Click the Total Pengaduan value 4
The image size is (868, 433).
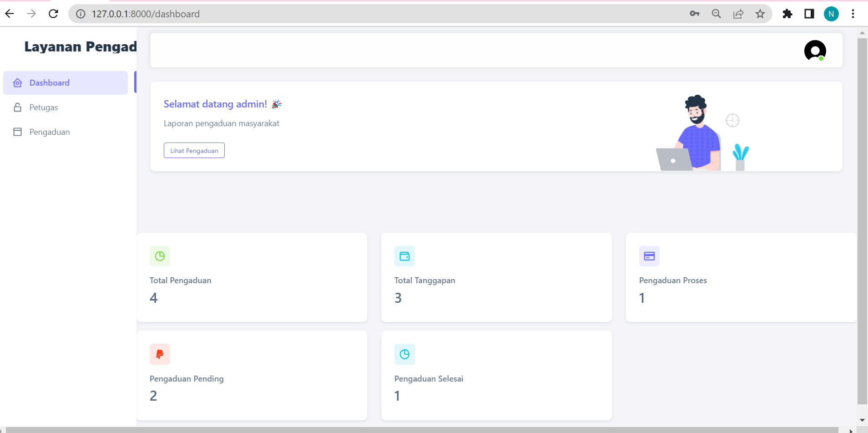click(154, 298)
